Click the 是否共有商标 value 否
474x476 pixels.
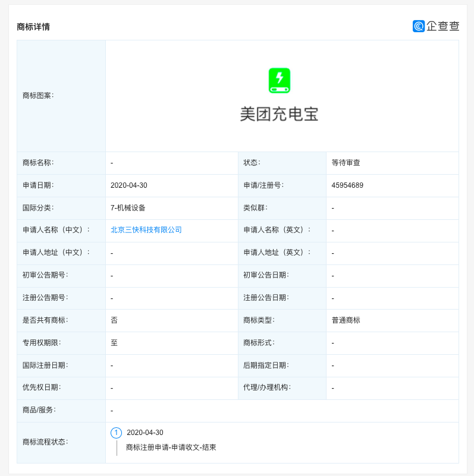(x=114, y=320)
